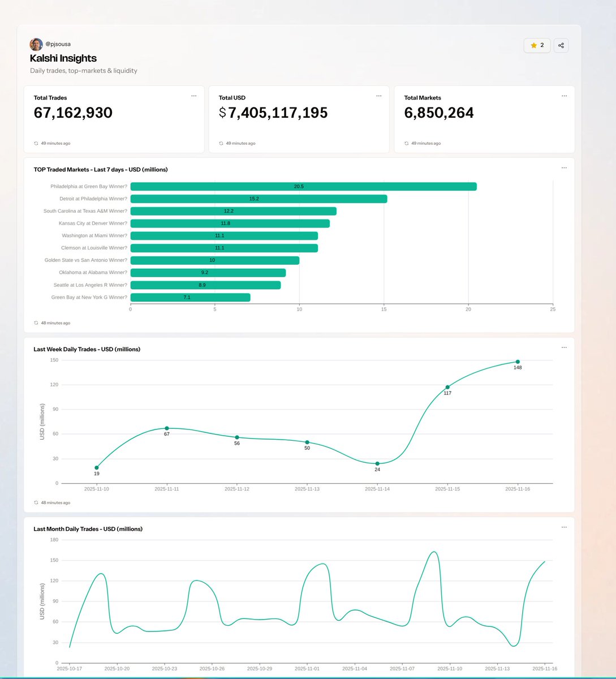Click the @pjsousa username link
Viewport: 616px width, 679px height.
pyautogui.click(x=59, y=44)
